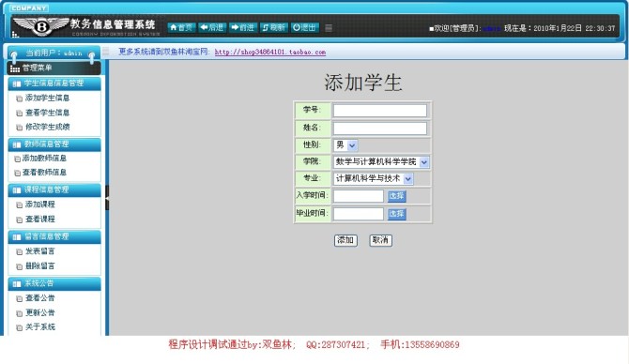Click the 当前用户: admin label
Screen dimensions: 629x364
coord(54,53)
